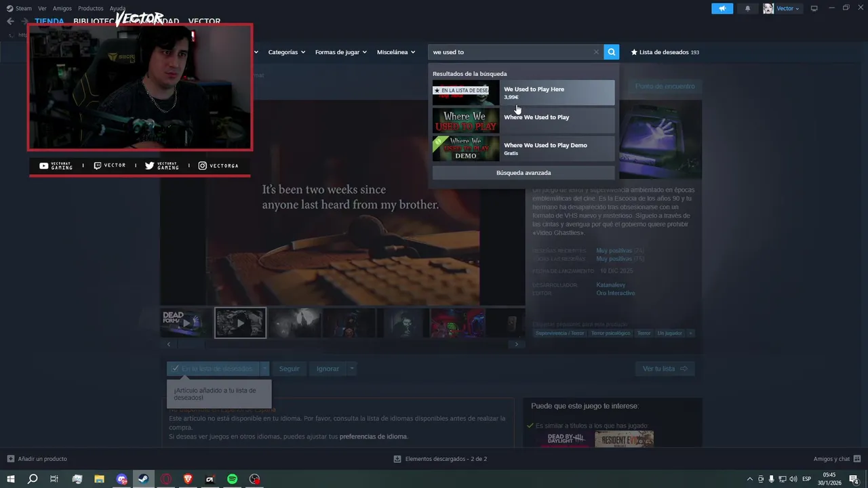Select the colorful neon screenshot thumbnail

(x=458, y=323)
